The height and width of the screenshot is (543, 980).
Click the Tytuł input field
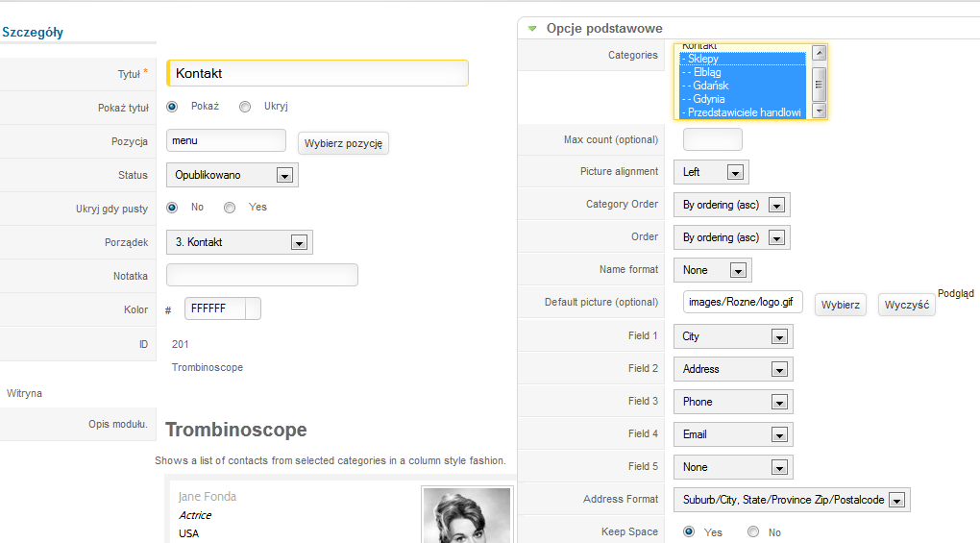tap(317, 73)
